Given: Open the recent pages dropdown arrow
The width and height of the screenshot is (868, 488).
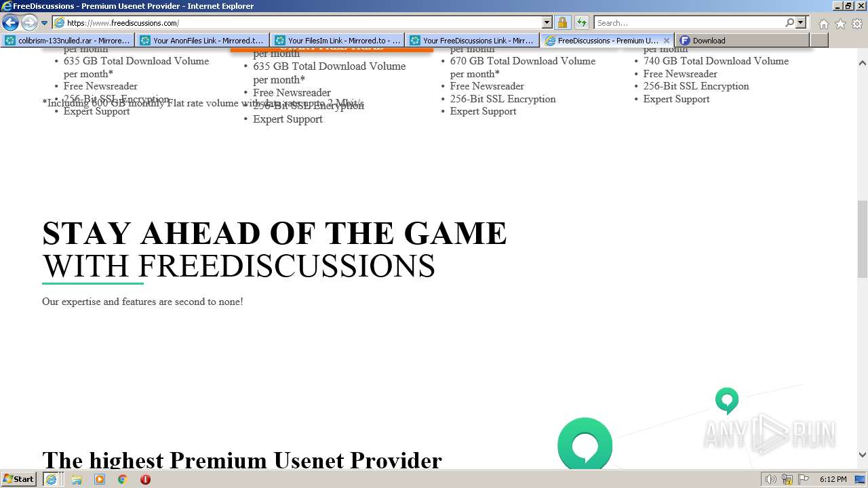Looking at the screenshot, I should 44,23.
